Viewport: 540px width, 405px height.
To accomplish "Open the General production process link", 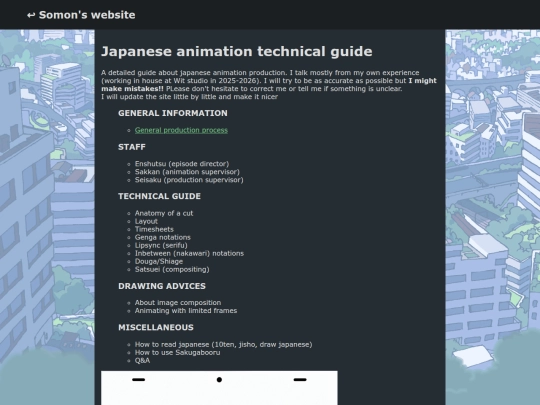I will pos(181,130).
